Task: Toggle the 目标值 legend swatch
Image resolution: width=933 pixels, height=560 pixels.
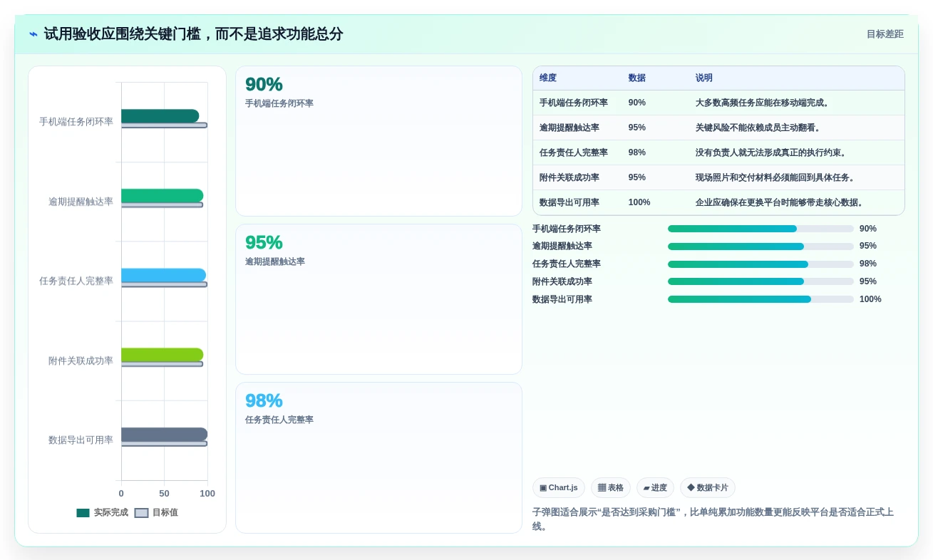Action: tap(141, 513)
